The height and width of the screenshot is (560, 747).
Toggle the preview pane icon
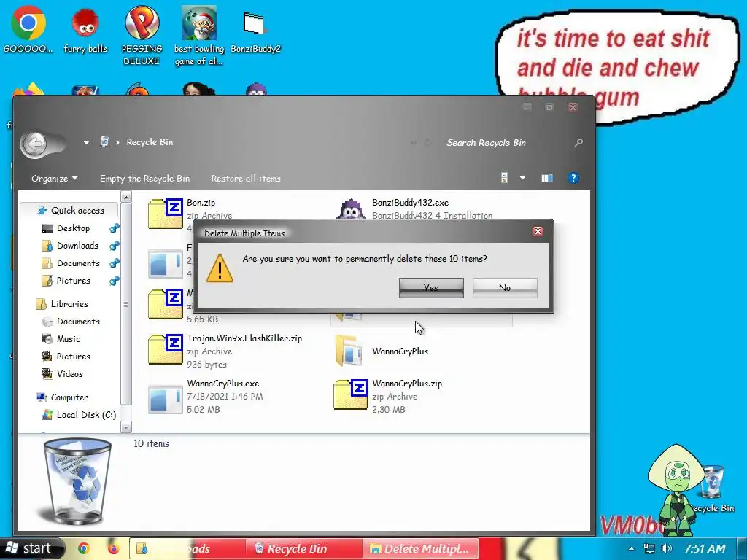click(x=547, y=178)
